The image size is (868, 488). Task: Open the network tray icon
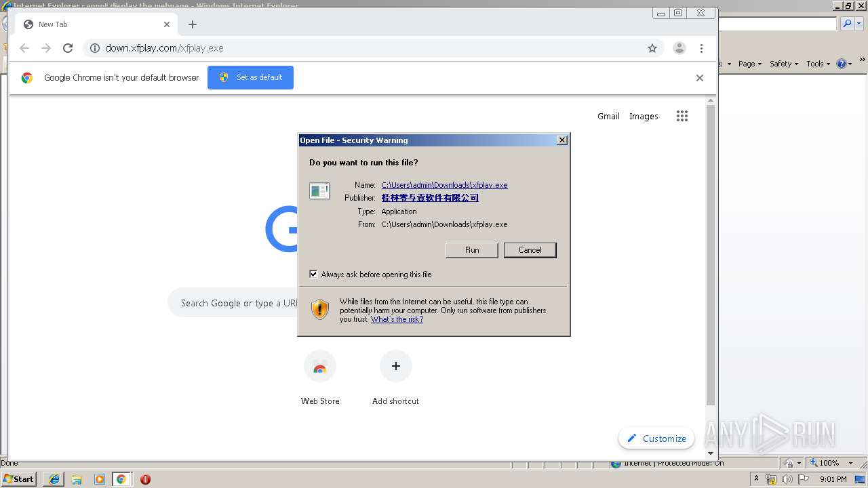771,479
